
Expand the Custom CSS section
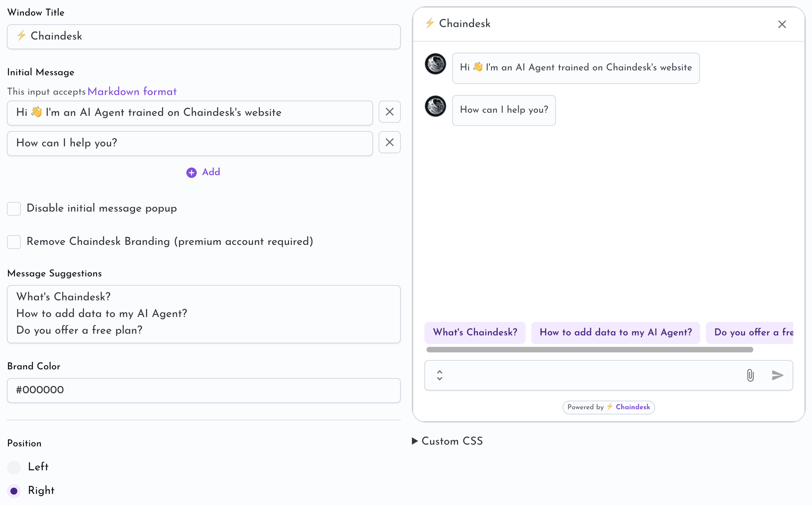click(448, 441)
